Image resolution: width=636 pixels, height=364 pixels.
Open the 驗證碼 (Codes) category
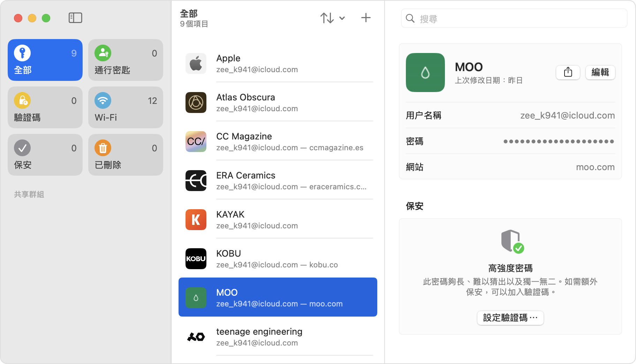pyautogui.click(x=45, y=107)
